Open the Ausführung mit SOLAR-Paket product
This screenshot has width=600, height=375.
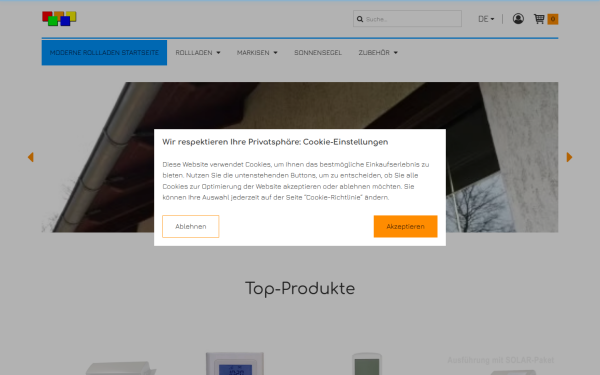click(501, 365)
